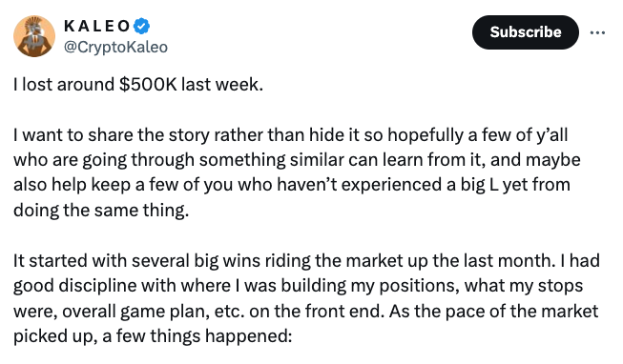Subscribe to KALEO with the Subscribe button
Image resolution: width=623 pixels, height=364 pixels.
pos(526,32)
